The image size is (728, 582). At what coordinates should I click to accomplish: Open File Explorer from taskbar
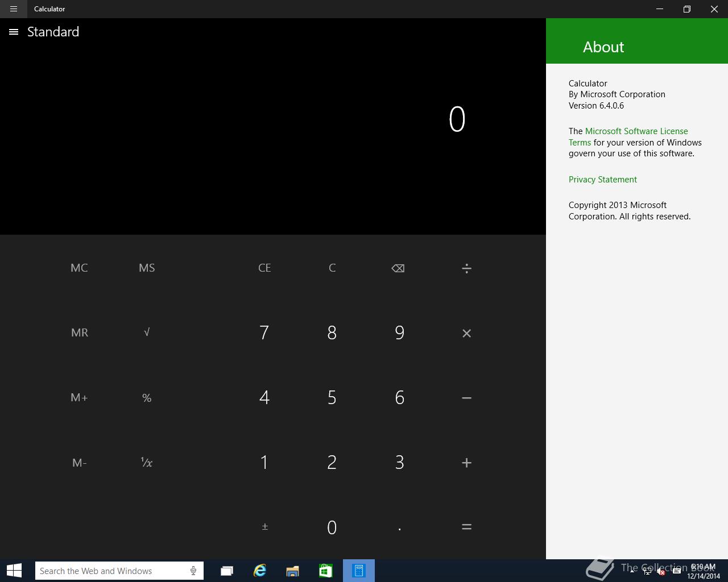coord(292,571)
